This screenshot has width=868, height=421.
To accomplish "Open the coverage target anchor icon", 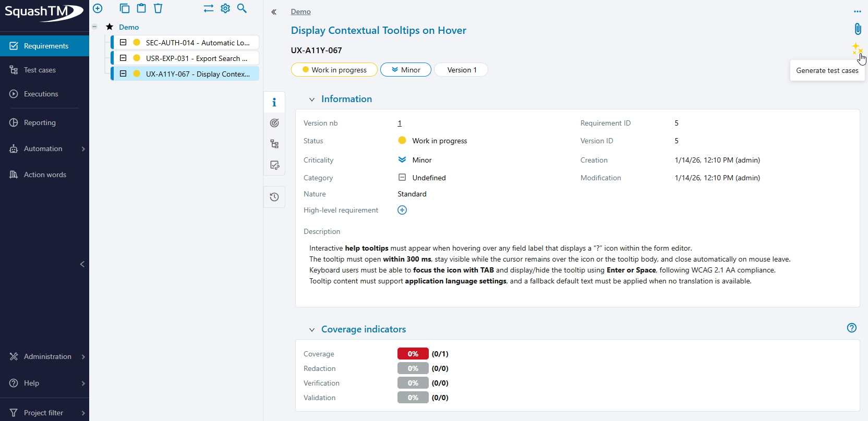I will (x=274, y=123).
